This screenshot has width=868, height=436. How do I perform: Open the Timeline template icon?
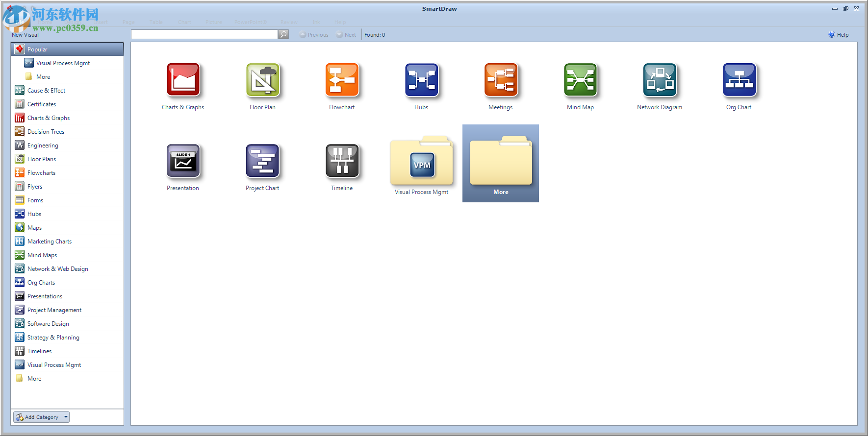(342, 161)
